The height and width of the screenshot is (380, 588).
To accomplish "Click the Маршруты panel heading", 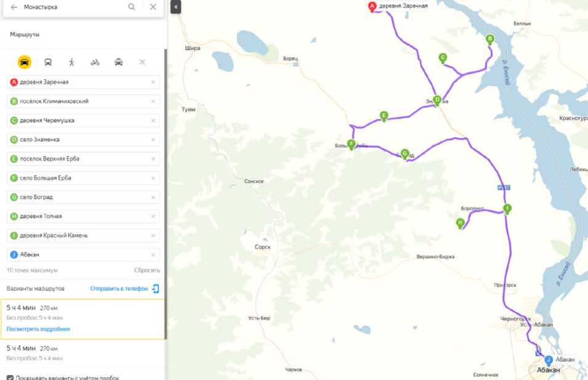I will tap(25, 34).
